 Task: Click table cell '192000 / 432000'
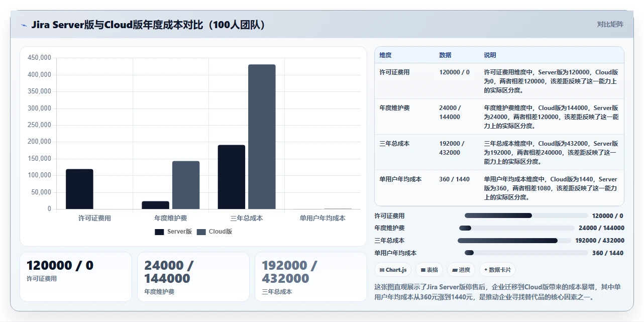tap(452, 148)
